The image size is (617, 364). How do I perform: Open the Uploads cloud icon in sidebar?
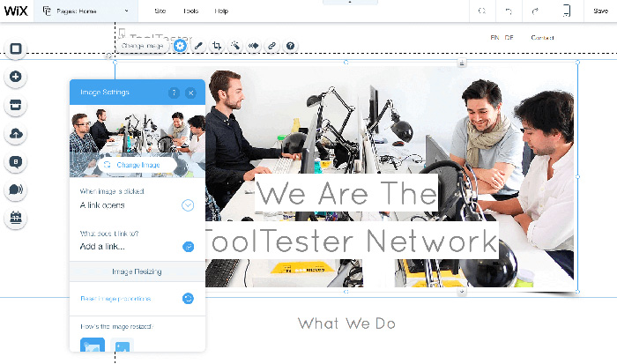click(16, 134)
